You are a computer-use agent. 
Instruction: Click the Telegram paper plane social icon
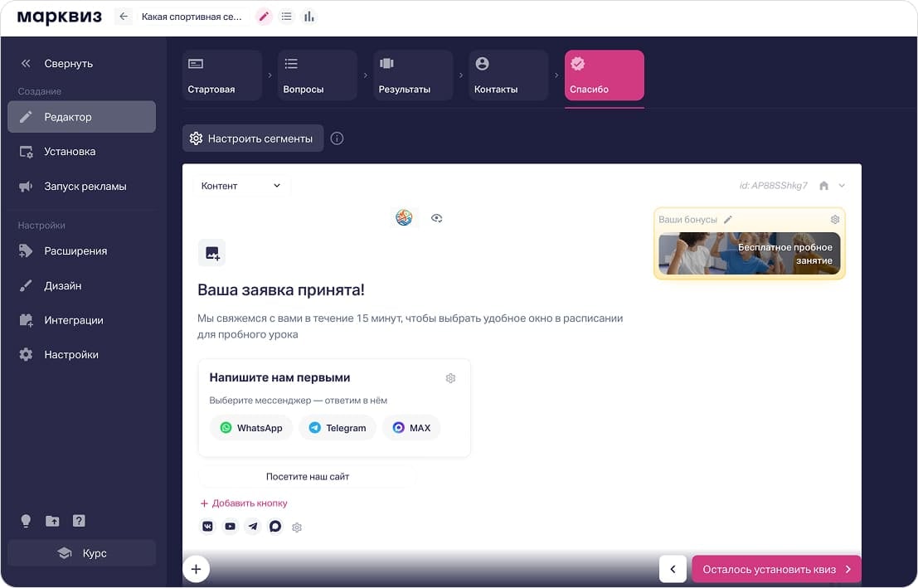pos(252,527)
